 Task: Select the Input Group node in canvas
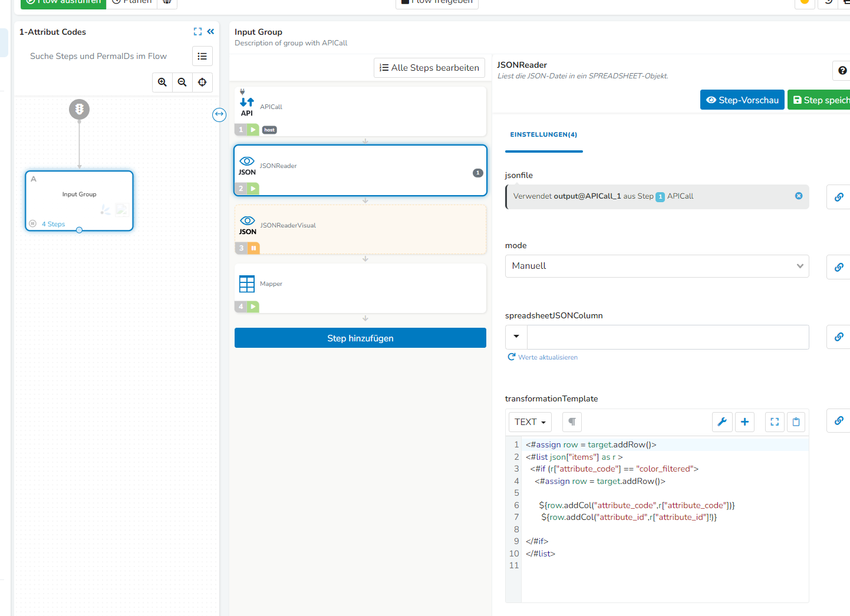[x=80, y=201]
